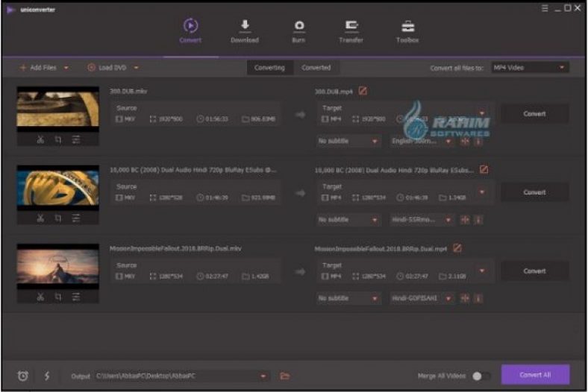Click the MissionImpossibleFallout.2018.BRRip.Dual.mkv source filename

tap(175, 248)
